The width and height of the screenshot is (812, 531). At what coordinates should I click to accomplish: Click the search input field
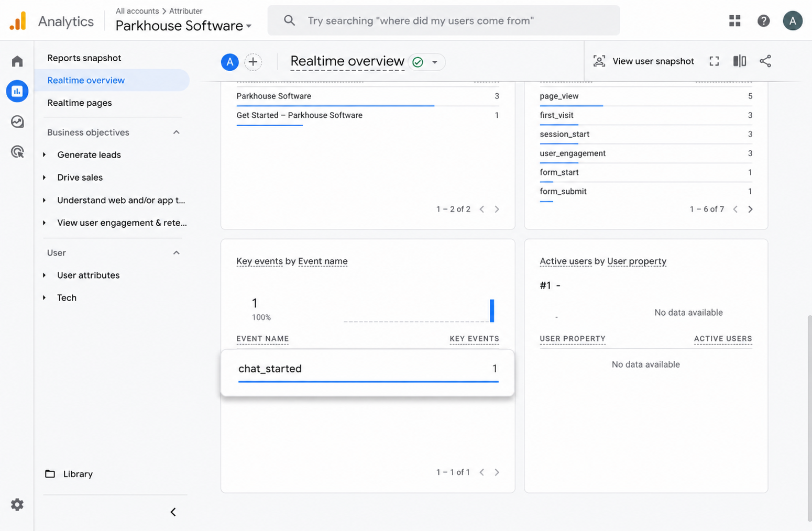click(x=443, y=20)
